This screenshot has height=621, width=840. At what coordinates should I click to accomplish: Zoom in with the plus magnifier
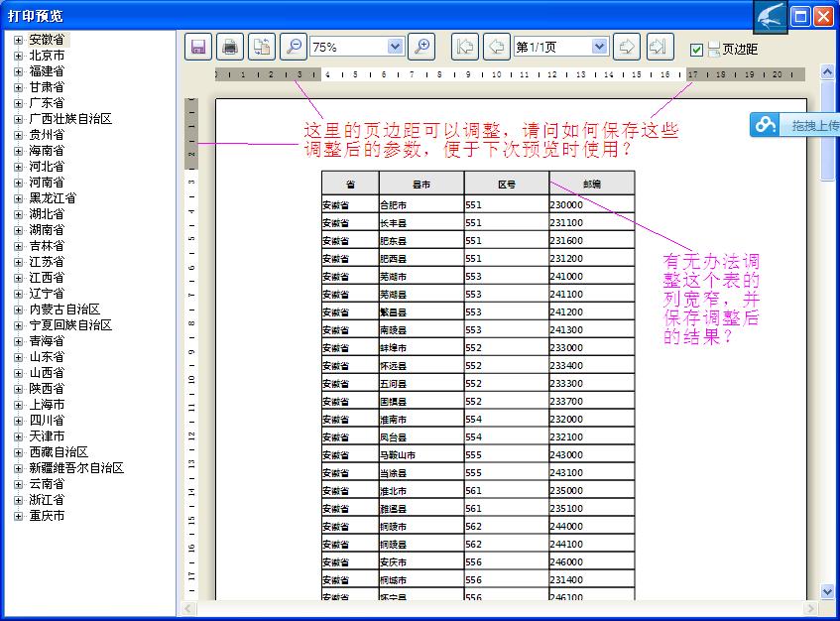(x=421, y=47)
